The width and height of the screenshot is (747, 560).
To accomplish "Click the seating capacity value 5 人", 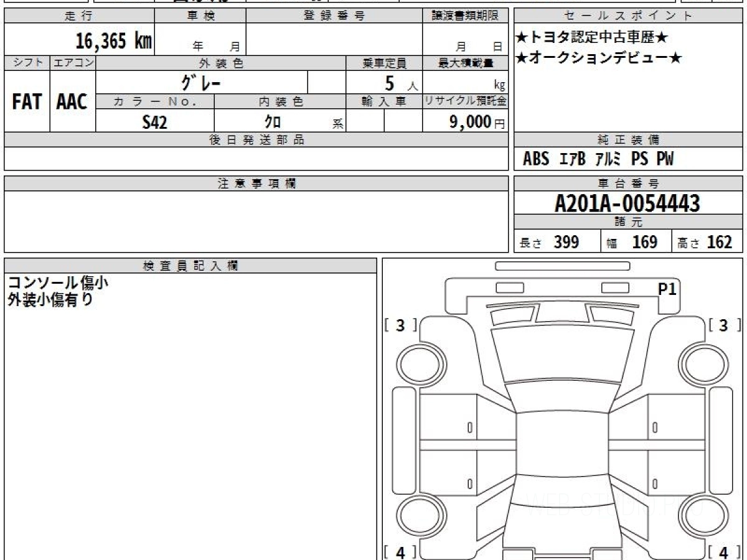I will click(x=401, y=83).
